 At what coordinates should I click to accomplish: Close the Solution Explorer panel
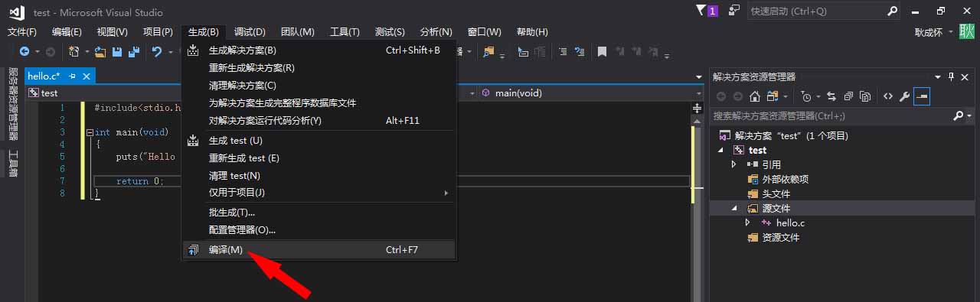pos(965,76)
